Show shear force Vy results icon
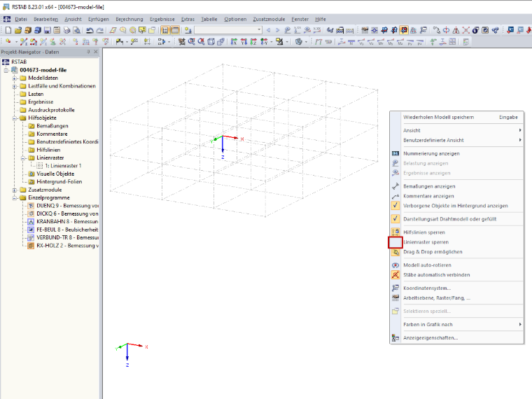This screenshot has height=399, width=532. [x=361, y=42]
